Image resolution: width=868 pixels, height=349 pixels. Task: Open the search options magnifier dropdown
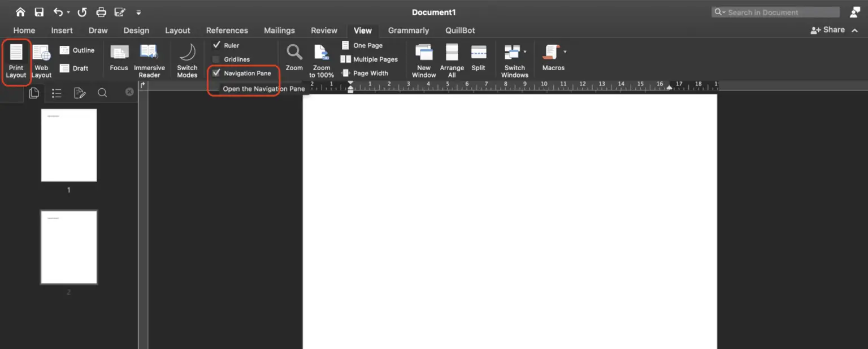tap(720, 12)
